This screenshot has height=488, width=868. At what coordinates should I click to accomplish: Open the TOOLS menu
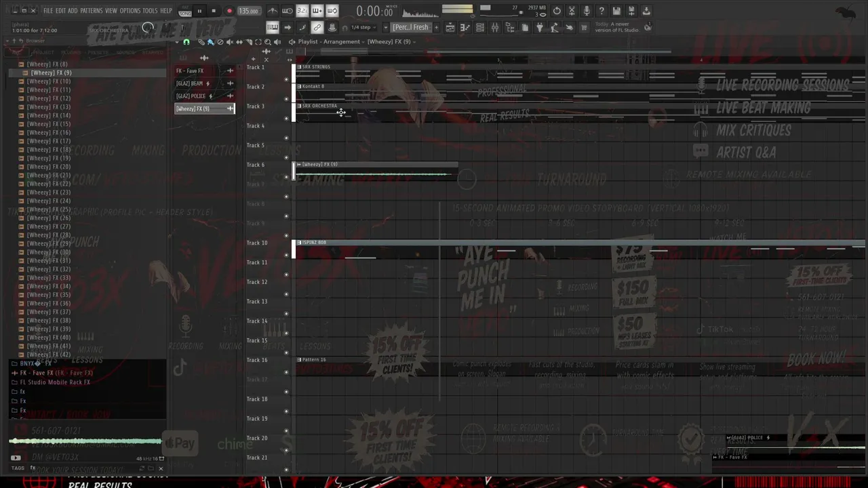(150, 11)
